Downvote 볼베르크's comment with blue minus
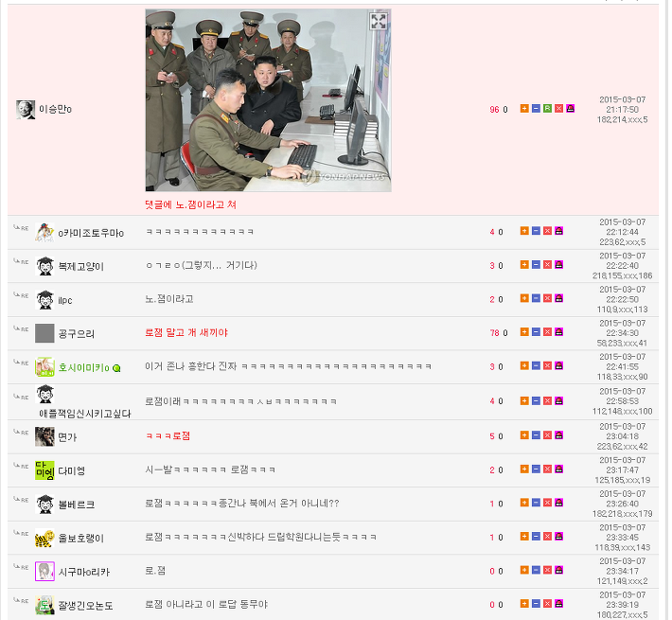 click(536, 503)
